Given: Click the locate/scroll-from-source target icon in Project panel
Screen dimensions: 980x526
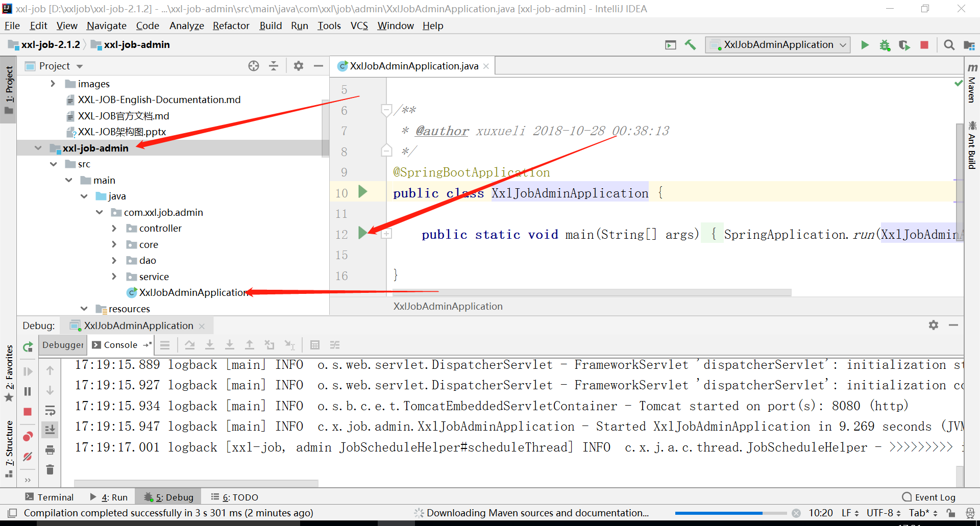Looking at the screenshot, I should [254, 66].
